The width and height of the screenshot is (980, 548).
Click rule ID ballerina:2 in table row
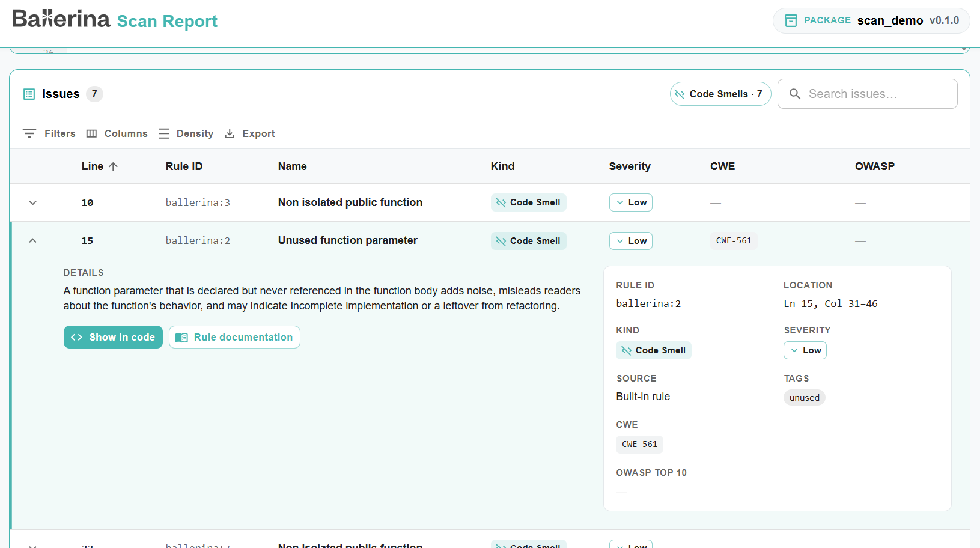coord(198,240)
